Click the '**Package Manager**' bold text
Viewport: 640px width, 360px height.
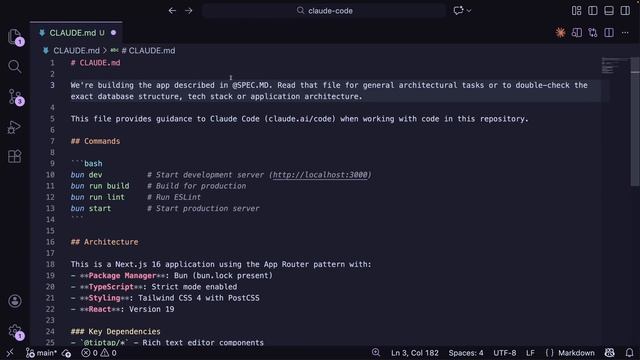[x=122, y=276]
